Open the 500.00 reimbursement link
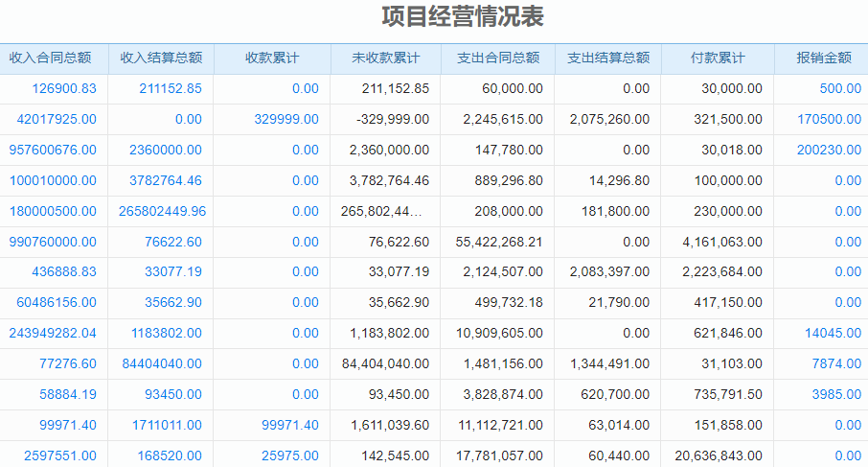The image size is (868, 467). (840, 89)
